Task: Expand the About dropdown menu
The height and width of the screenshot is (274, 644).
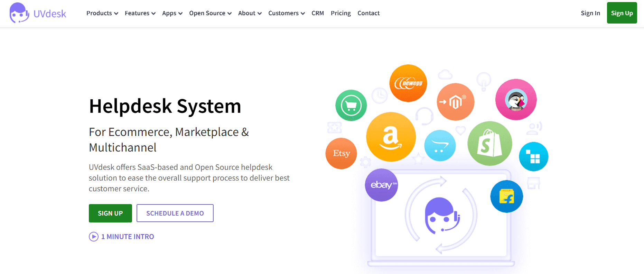Action: click(x=250, y=13)
